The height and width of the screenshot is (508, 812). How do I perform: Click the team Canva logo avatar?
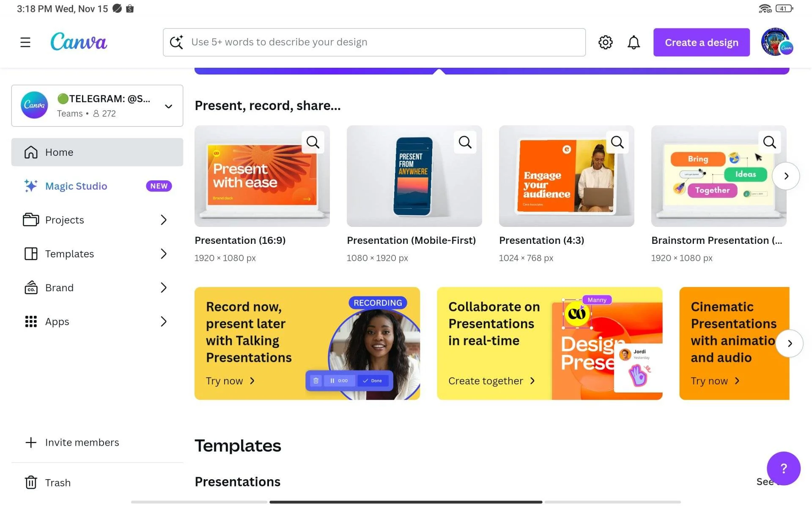click(x=34, y=105)
